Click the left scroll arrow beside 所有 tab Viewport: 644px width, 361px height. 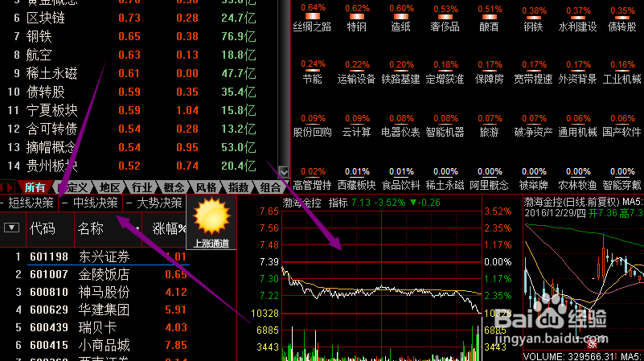[x=2, y=187]
